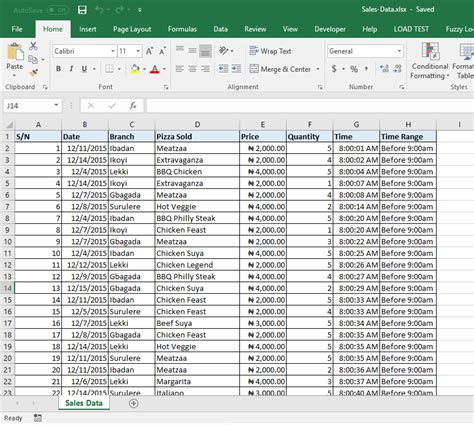This screenshot has height=425, width=474.
Task: Center text horizontally
Action: click(x=192, y=69)
